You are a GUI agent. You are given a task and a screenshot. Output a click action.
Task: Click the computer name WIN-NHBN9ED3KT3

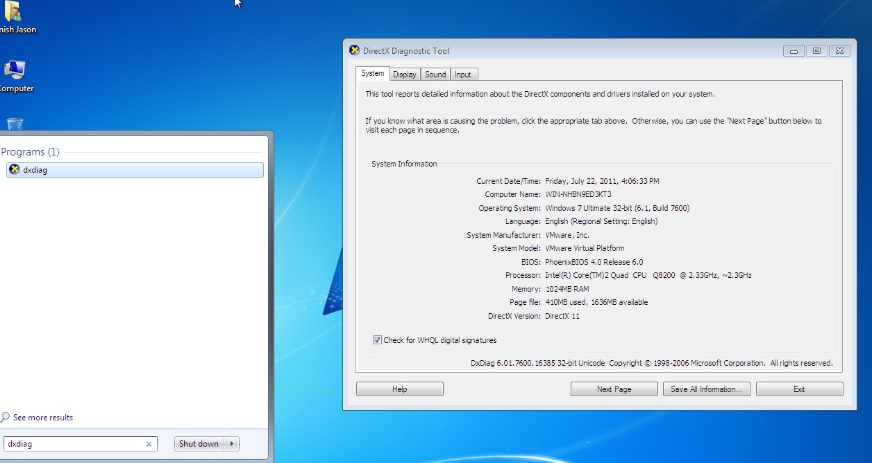coord(578,195)
